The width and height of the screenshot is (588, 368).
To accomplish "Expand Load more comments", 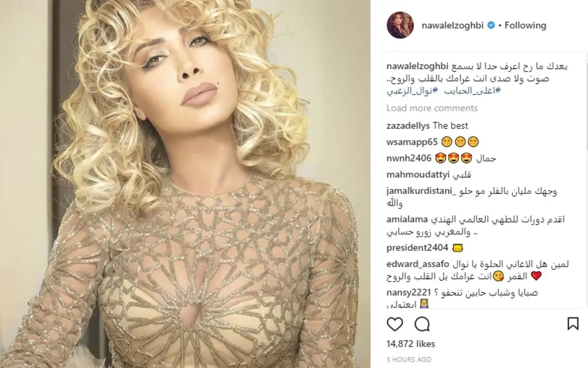I will pyautogui.click(x=432, y=108).
